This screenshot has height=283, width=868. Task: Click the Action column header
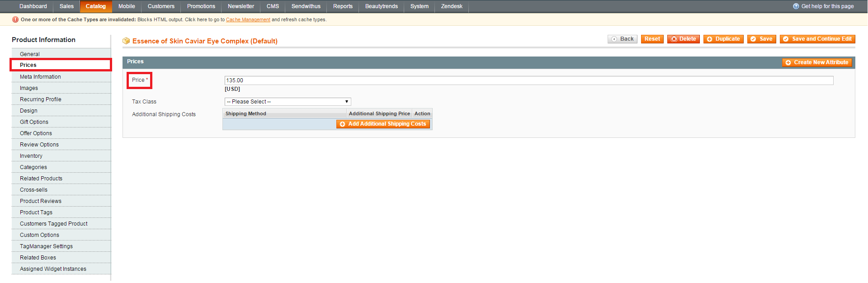422,113
